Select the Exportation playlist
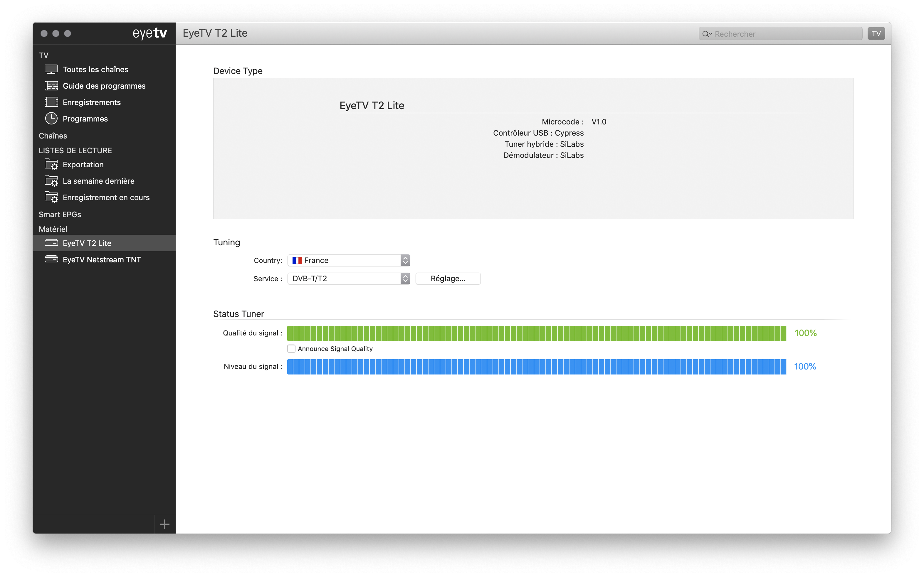924x577 pixels. click(104, 164)
